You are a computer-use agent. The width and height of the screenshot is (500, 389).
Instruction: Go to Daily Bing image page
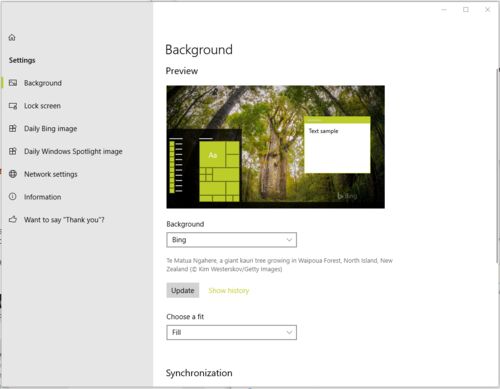(x=50, y=129)
